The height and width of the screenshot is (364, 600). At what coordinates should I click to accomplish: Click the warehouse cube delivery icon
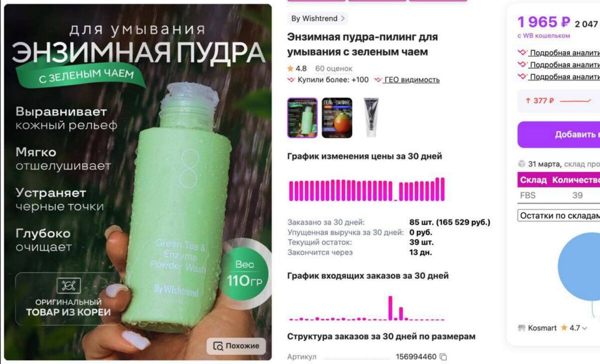coord(521,164)
